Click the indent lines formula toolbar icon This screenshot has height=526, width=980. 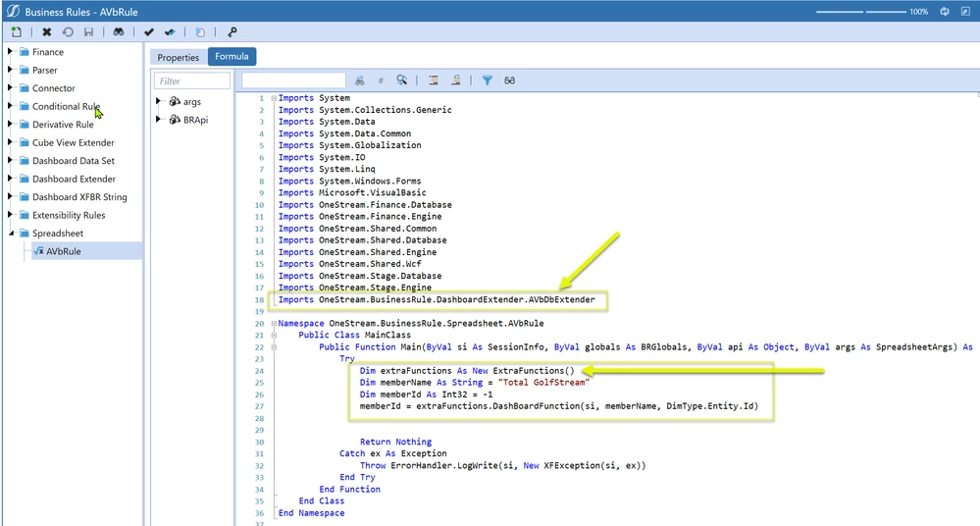(434, 80)
